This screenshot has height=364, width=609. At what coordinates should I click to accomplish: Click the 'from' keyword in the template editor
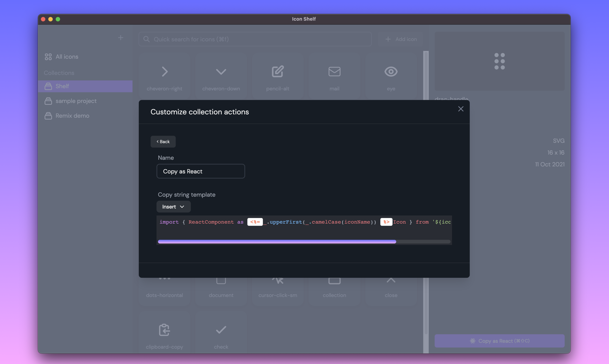422,222
